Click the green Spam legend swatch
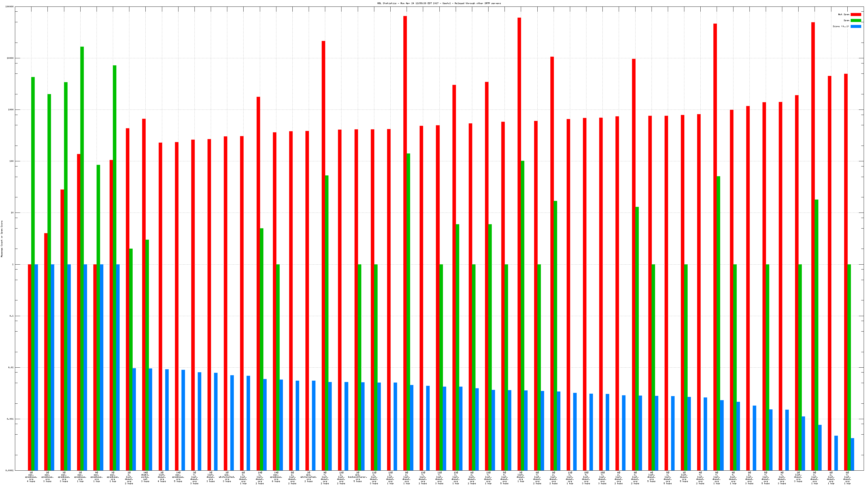 coord(856,21)
